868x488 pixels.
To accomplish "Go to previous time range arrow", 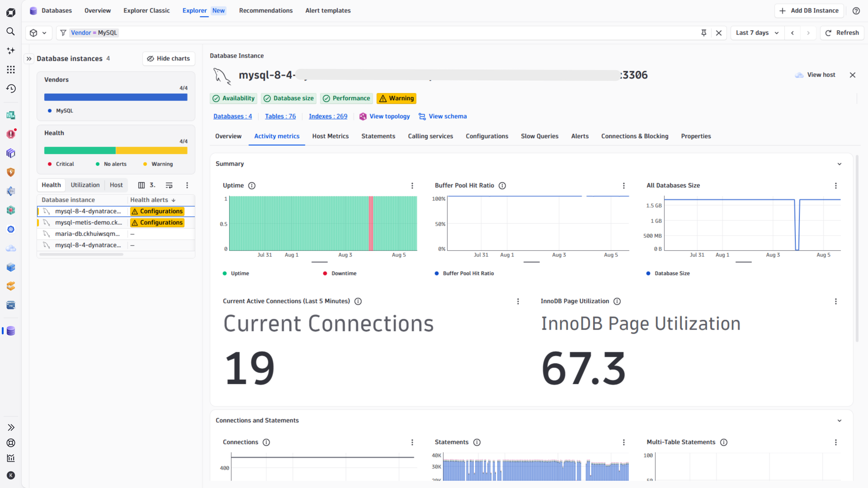I will (x=793, y=33).
